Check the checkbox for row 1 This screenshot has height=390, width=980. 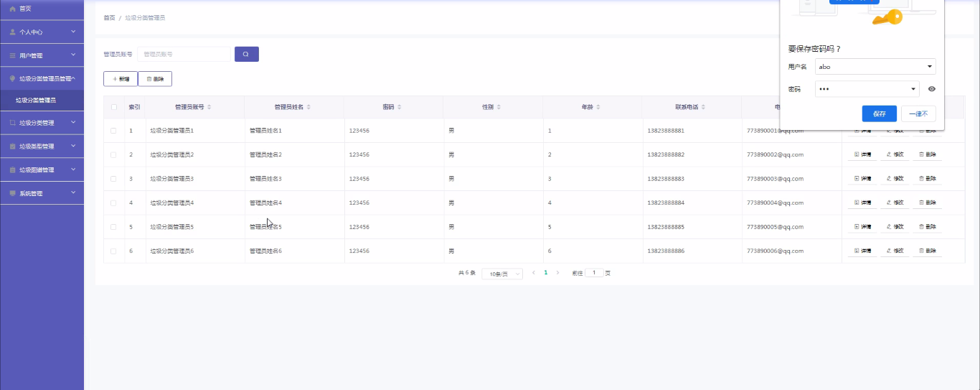[113, 131]
